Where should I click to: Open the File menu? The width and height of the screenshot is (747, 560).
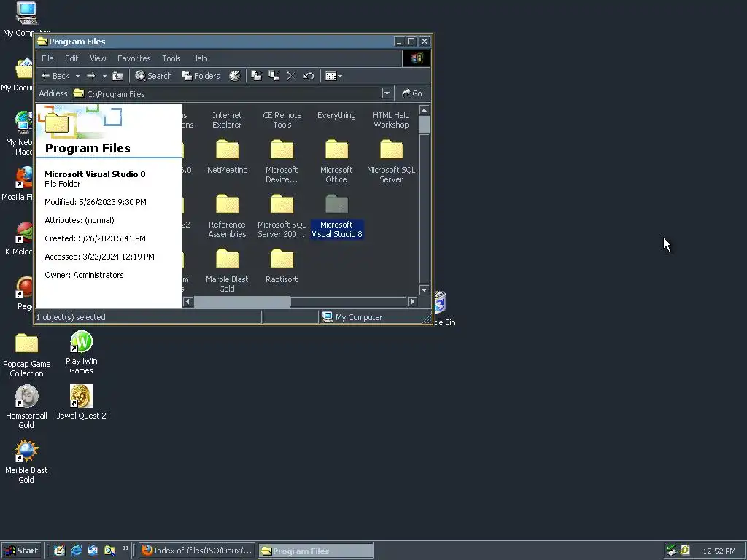pyautogui.click(x=47, y=58)
